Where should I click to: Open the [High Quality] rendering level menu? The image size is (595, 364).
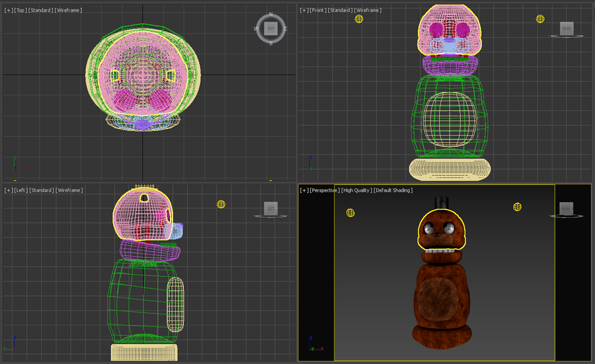(357, 190)
